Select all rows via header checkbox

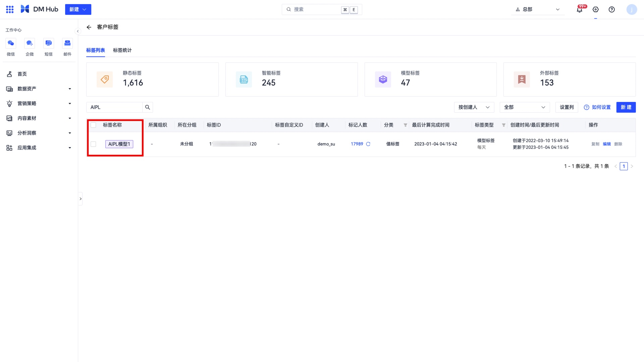click(94, 125)
